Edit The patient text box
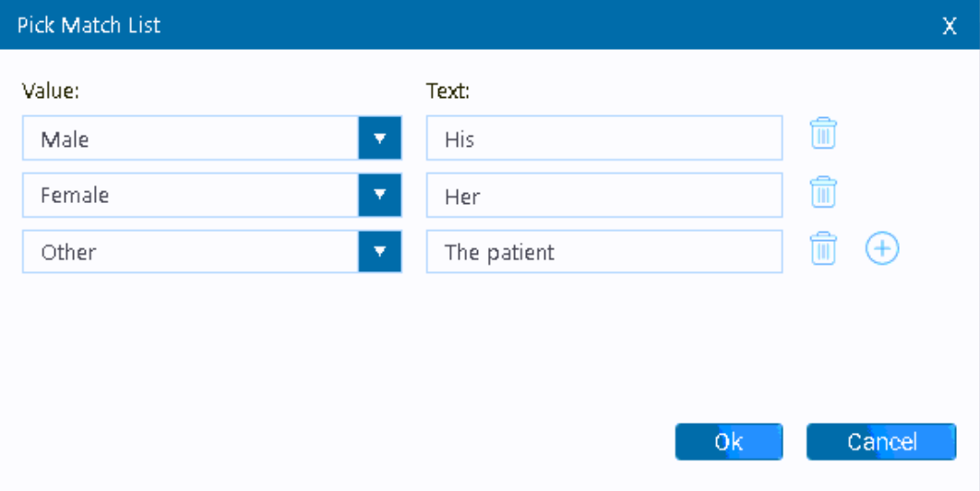 point(604,252)
